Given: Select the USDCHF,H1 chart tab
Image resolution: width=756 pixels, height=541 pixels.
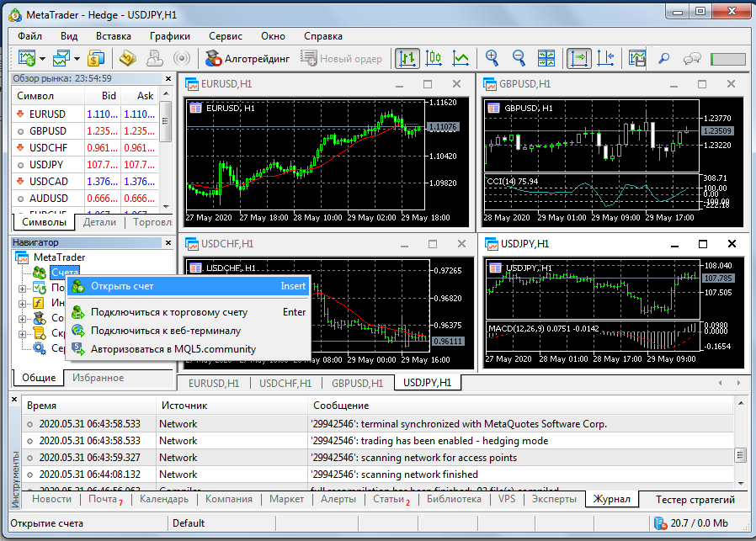Looking at the screenshot, I should point(285,384).
